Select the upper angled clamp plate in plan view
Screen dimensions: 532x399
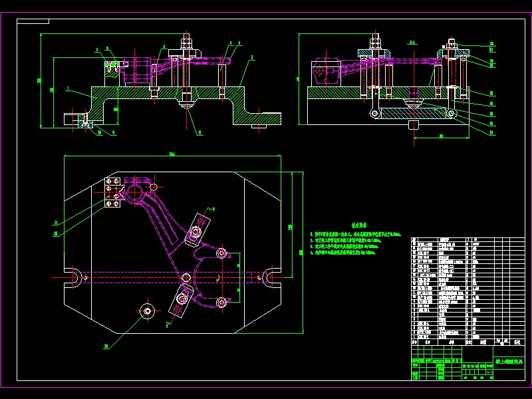(198, 230)
